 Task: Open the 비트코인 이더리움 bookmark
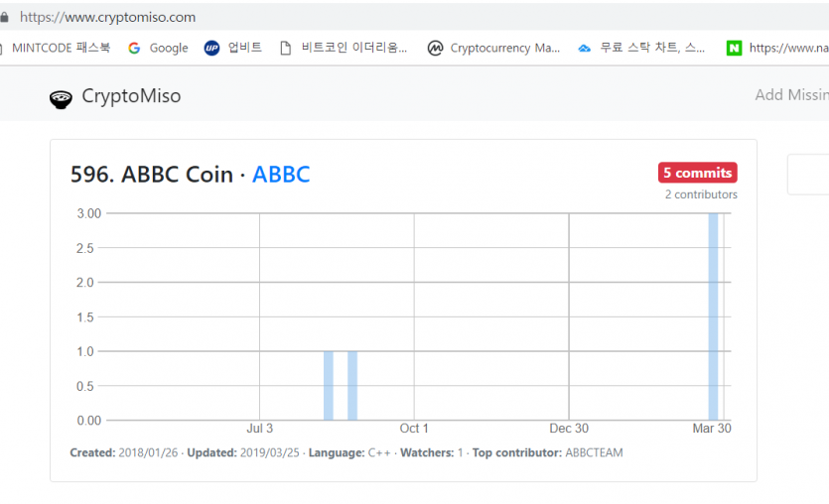pyautogui.click(x=354, y=48)
